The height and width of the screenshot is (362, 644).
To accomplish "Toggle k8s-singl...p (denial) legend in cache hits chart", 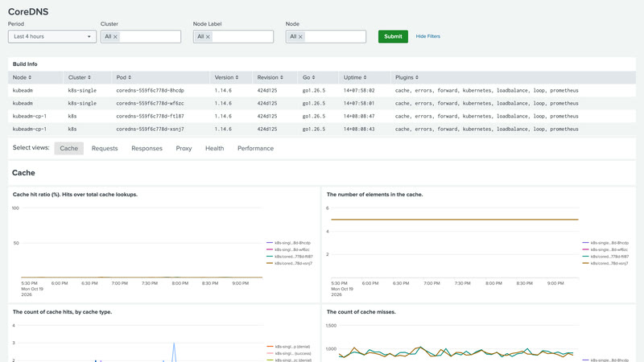I will (x=288, y=347).
